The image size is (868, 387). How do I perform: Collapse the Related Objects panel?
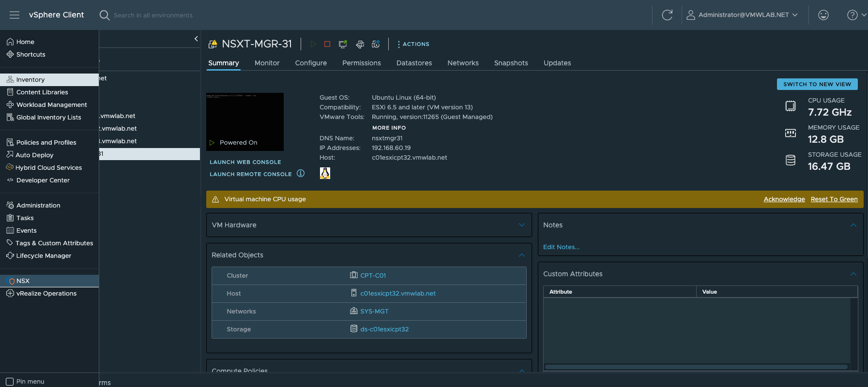(522, 255)
